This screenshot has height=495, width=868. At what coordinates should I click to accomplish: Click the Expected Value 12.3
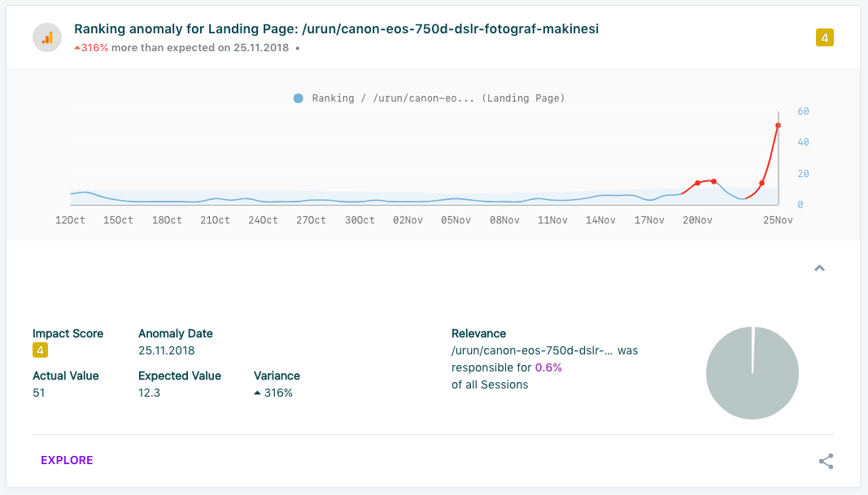coord(150,393)
